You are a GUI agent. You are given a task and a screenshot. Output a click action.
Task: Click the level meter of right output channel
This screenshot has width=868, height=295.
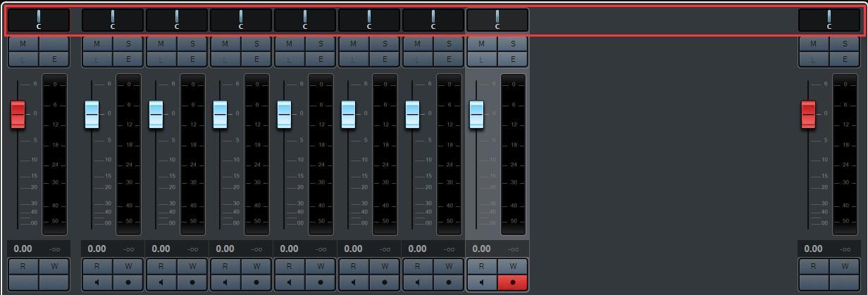tap(845, 154)
